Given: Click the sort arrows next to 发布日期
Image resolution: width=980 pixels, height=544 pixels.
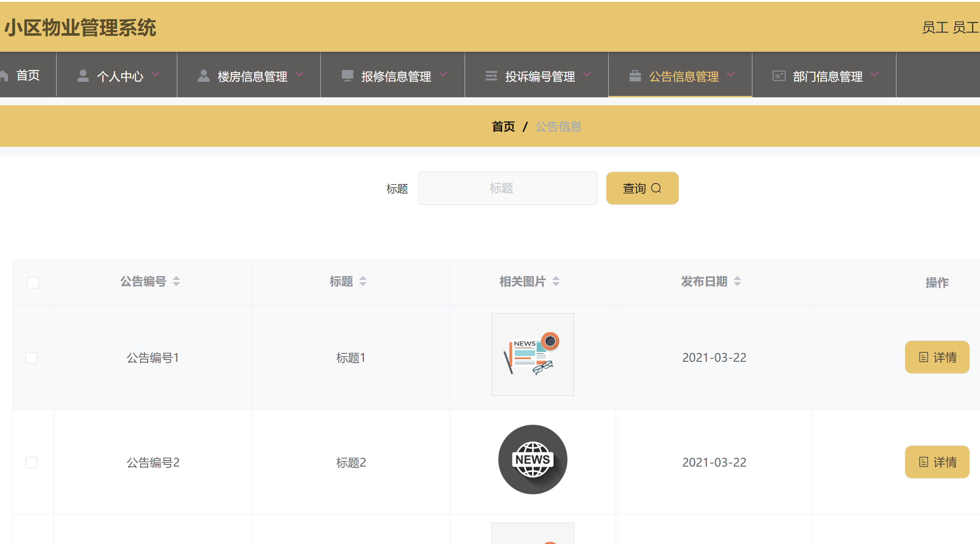Looking at the screenshot, I should point(737,281).
